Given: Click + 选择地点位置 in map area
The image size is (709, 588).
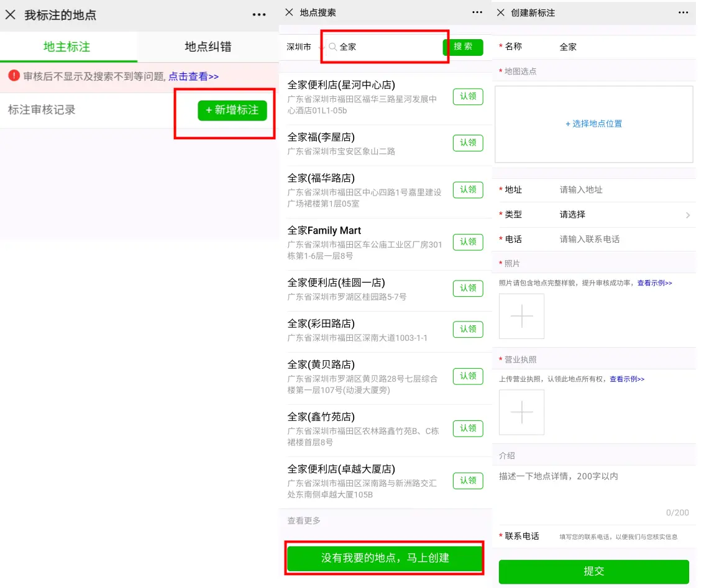Looking at the screenshot, I should (x=593, y=124).
